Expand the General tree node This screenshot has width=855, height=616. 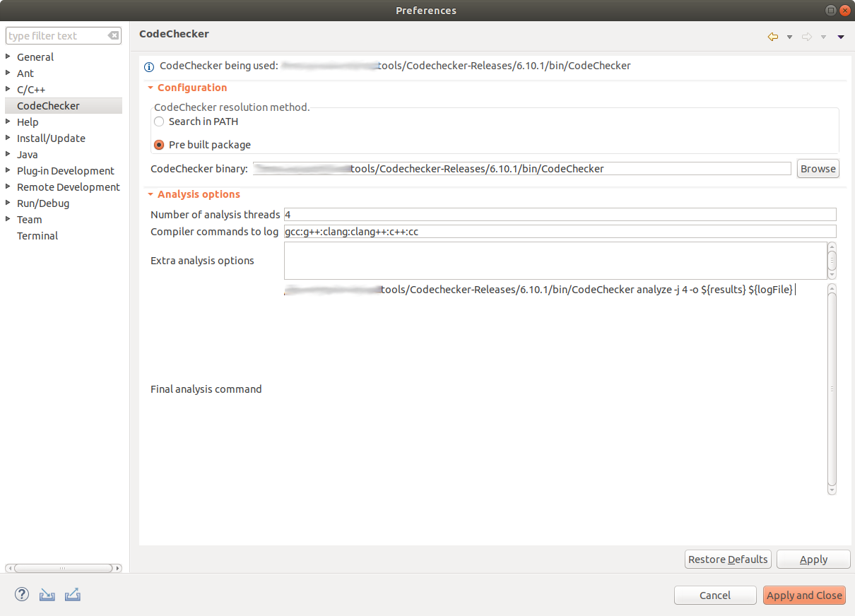coord(8,57)
